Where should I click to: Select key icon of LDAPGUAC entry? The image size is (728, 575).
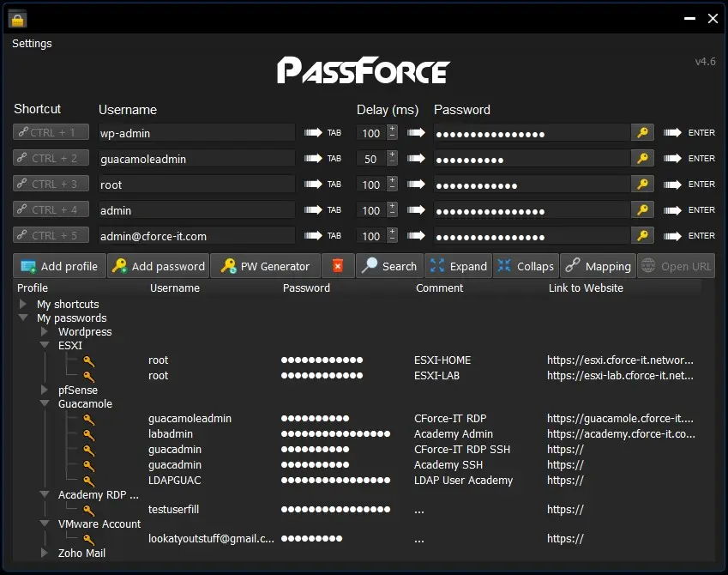click(x=88, y=481)
